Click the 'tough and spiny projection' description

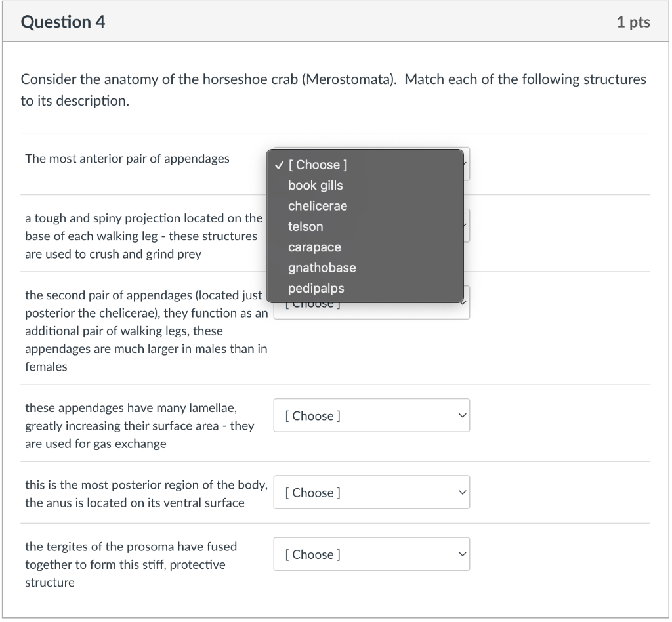144,236
